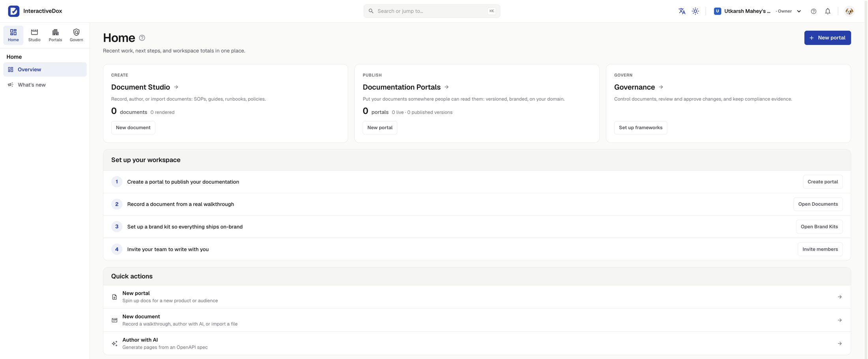The image size is (868, 359).
Task: Click the Create portal button
Action: [823, 182]
